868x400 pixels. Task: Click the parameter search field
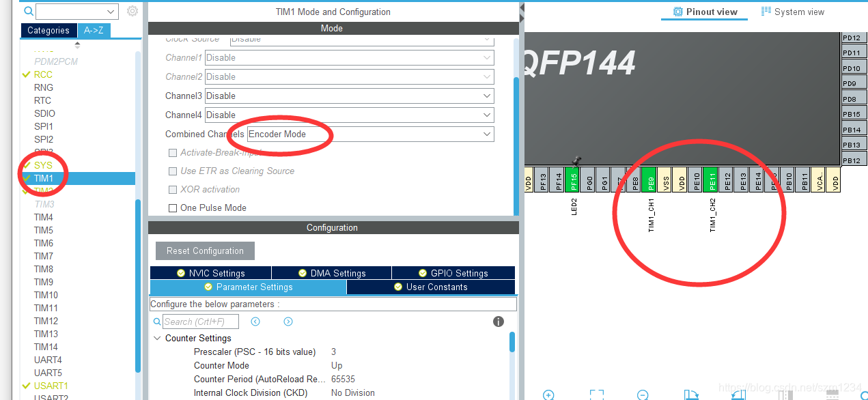tap(201, 321)
